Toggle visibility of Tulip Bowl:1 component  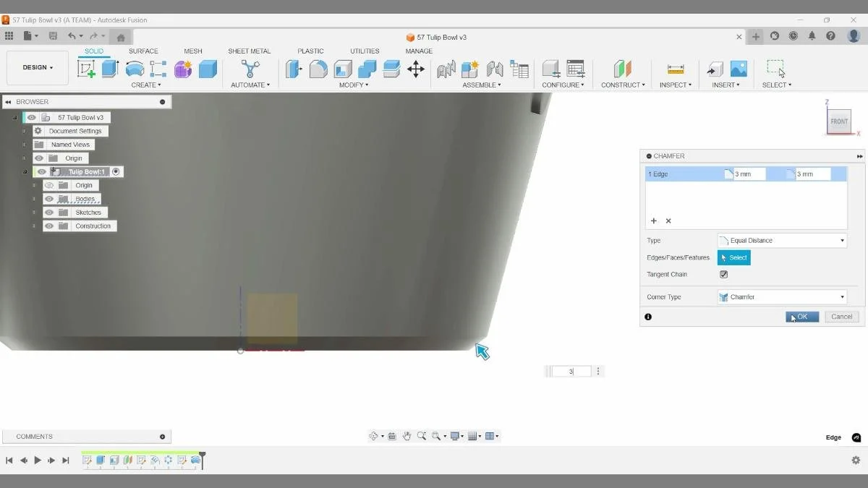tap(42, 172)
